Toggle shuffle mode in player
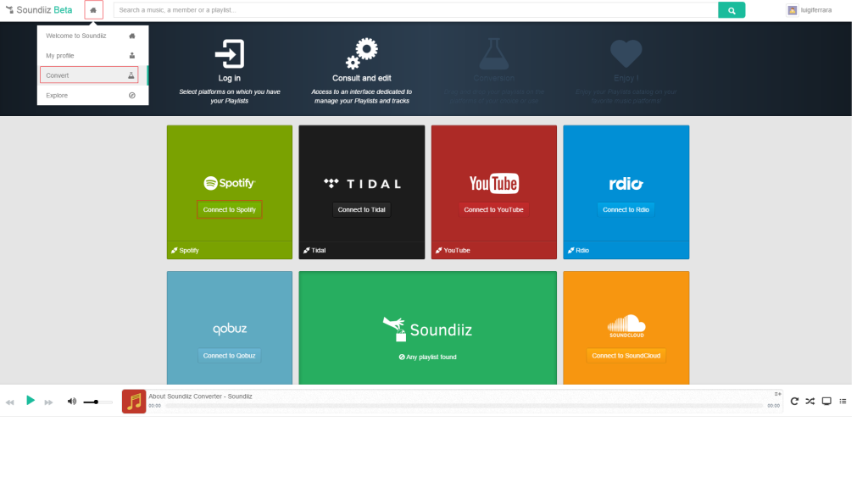 coord(810,401)
